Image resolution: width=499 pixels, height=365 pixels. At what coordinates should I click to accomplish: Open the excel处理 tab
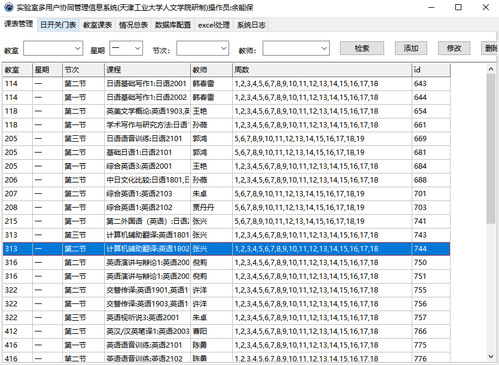point(214,25)
